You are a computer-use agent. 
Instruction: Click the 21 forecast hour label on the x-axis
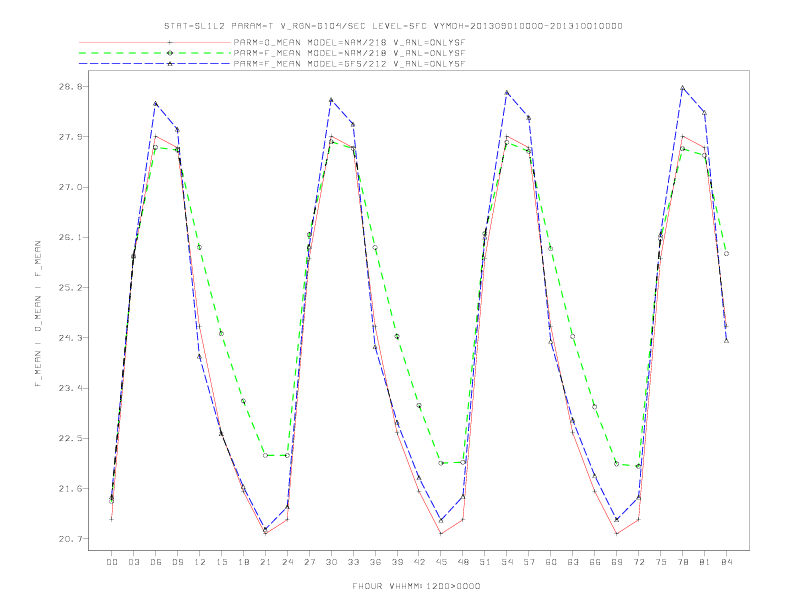(265, 562)
